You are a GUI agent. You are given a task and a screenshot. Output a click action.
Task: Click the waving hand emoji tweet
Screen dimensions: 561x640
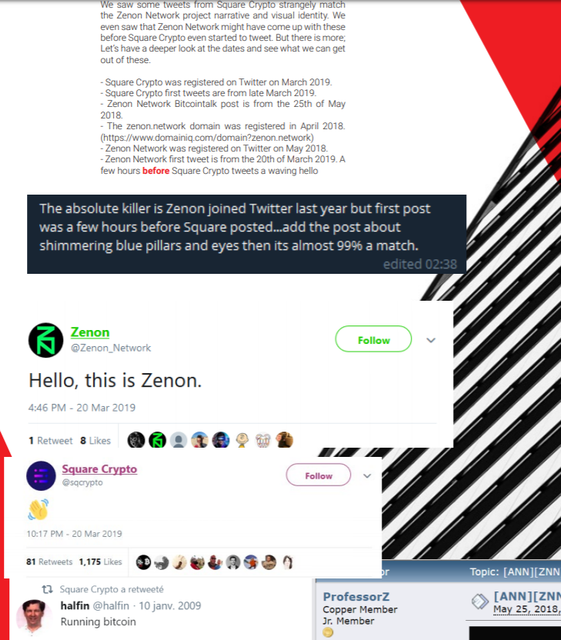pos(38,509)
